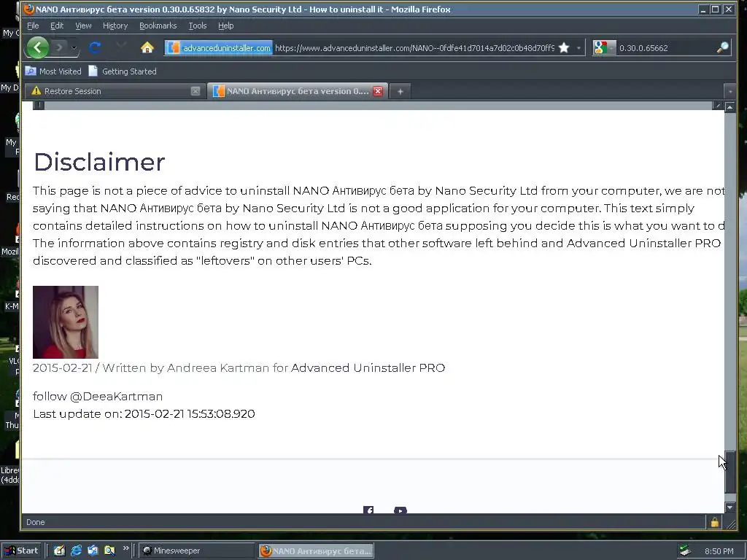
Task: Open the File menu
Action: (x=33, y=26)
